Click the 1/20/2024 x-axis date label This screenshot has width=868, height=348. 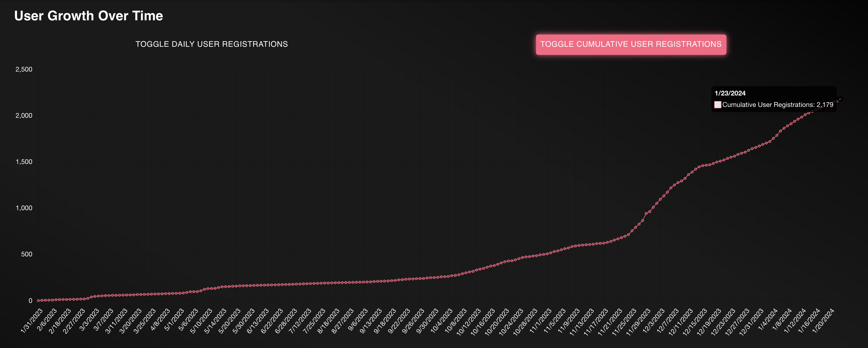pyautogui.click(x=823, y=320)
